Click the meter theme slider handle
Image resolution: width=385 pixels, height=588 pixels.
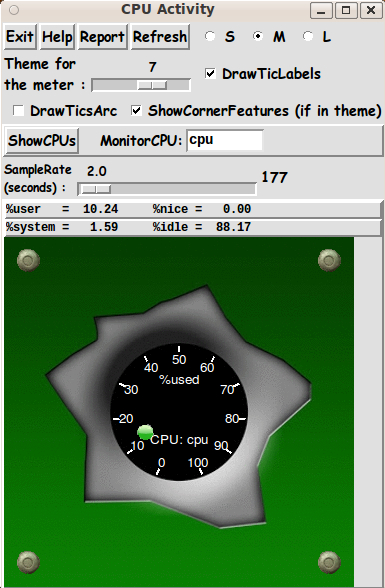(x=152, y=85)
